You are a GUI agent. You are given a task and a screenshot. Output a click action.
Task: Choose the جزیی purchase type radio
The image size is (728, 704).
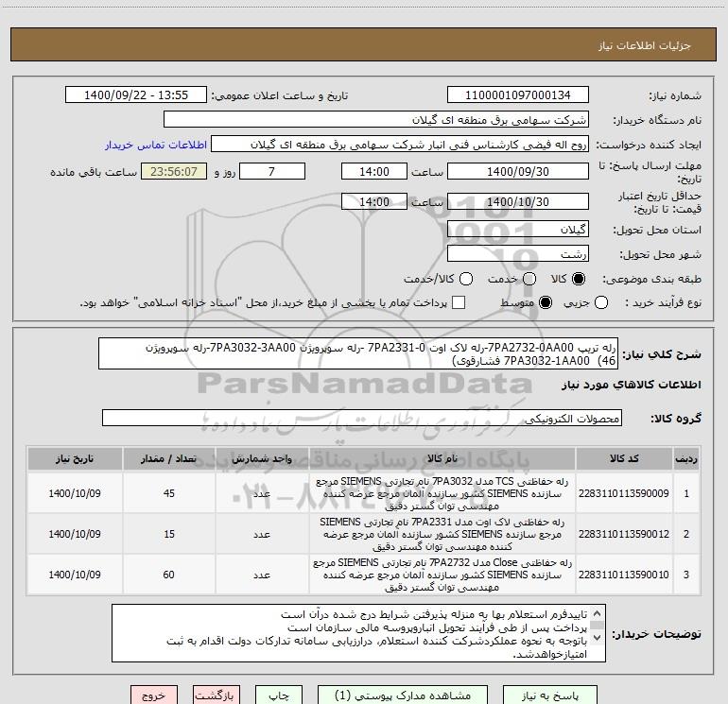pyautogui.click(x=601, y=302)
